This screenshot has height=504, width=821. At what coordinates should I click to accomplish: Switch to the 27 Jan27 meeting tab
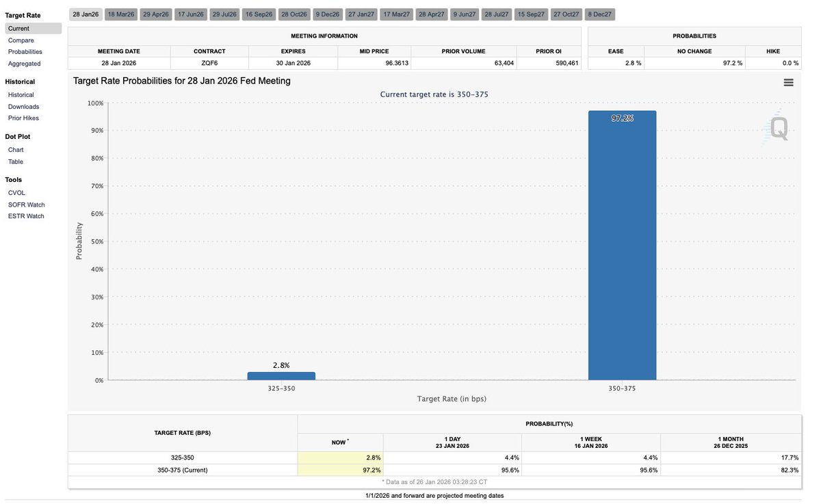click(361, 14)
